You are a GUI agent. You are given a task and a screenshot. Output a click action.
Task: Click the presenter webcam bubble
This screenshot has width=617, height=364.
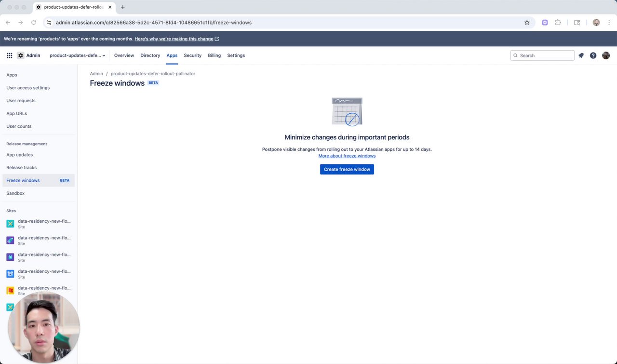tap(44, 327)
